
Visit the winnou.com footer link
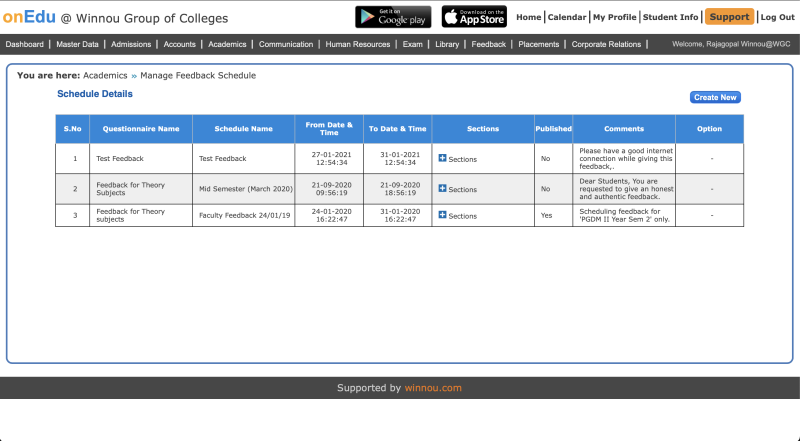433,388
